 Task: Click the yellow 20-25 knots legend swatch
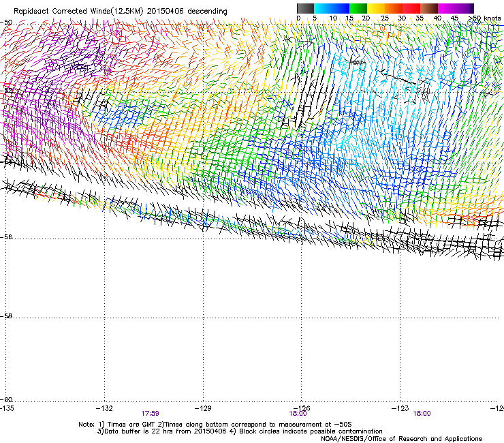click(376, 8)
